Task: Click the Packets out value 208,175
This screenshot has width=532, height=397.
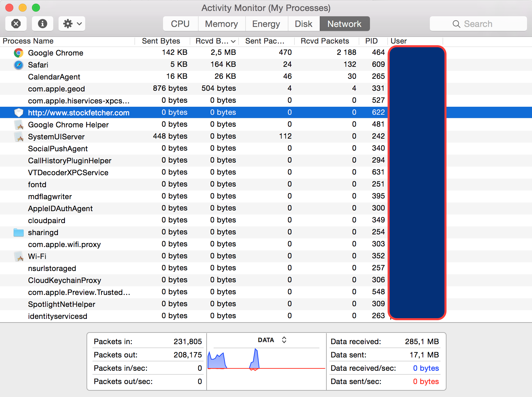Action: tap(188, 355)
